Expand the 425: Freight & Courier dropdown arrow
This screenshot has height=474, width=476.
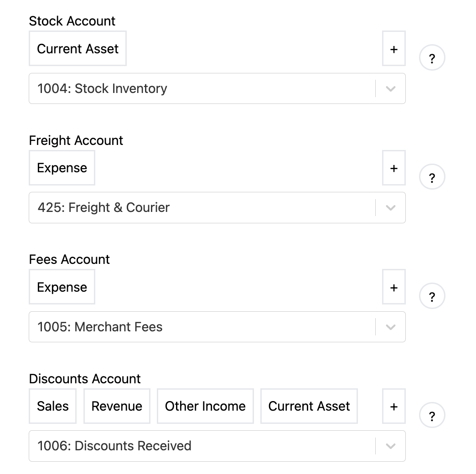click(390, 207)
